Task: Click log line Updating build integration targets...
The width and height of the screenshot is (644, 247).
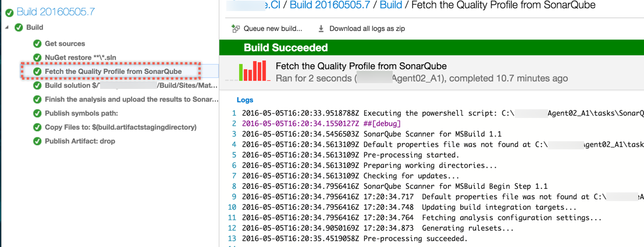Action: pos(409,207)
